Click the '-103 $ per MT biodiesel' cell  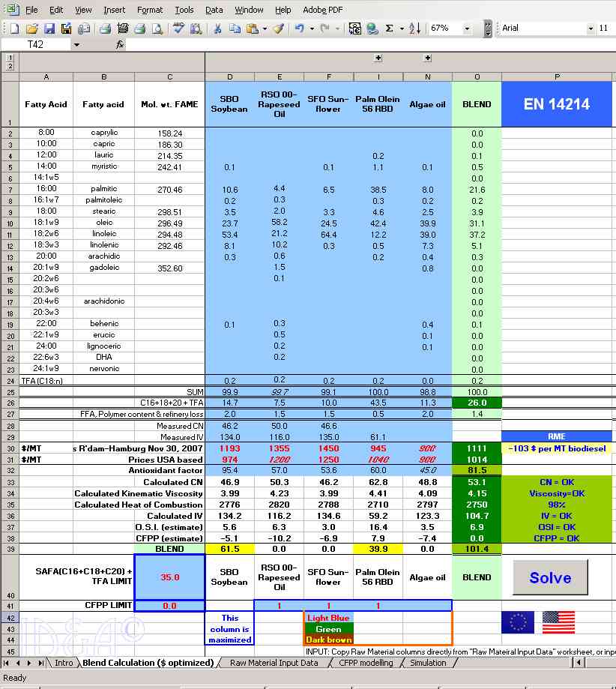click(557, 448)
